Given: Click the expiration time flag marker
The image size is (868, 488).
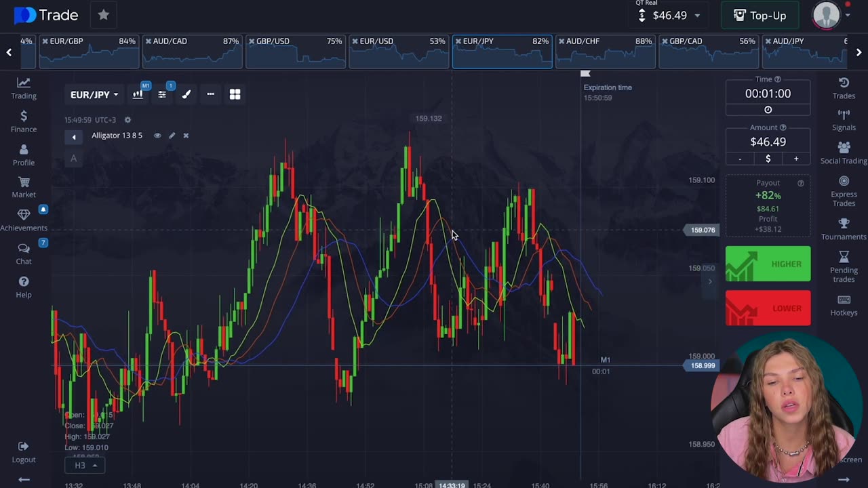Looking at the screenshot, I should coord(585,73).
